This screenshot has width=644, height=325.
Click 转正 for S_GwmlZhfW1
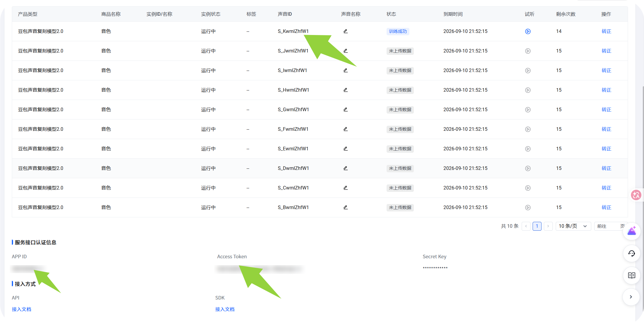click(x=606, y=109)
